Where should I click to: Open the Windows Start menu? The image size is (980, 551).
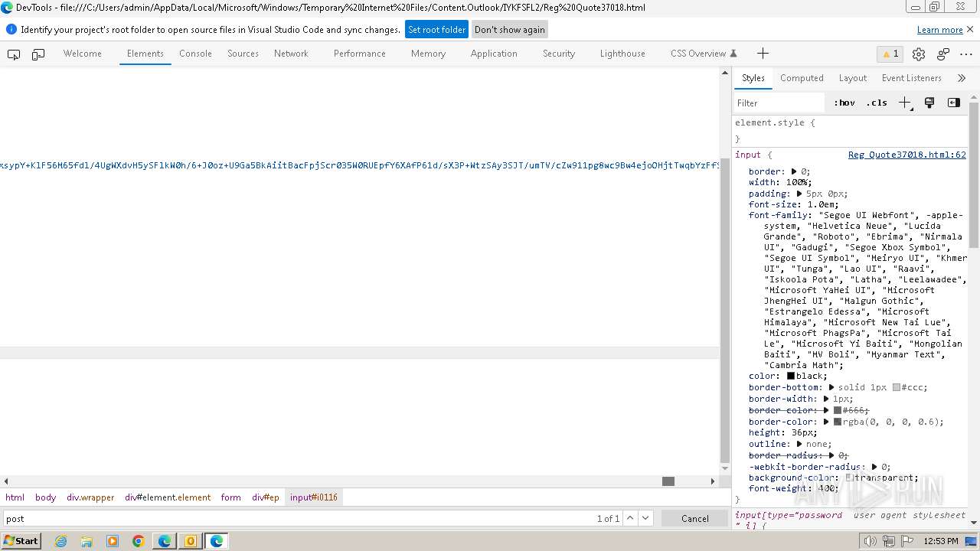point(21,540)
